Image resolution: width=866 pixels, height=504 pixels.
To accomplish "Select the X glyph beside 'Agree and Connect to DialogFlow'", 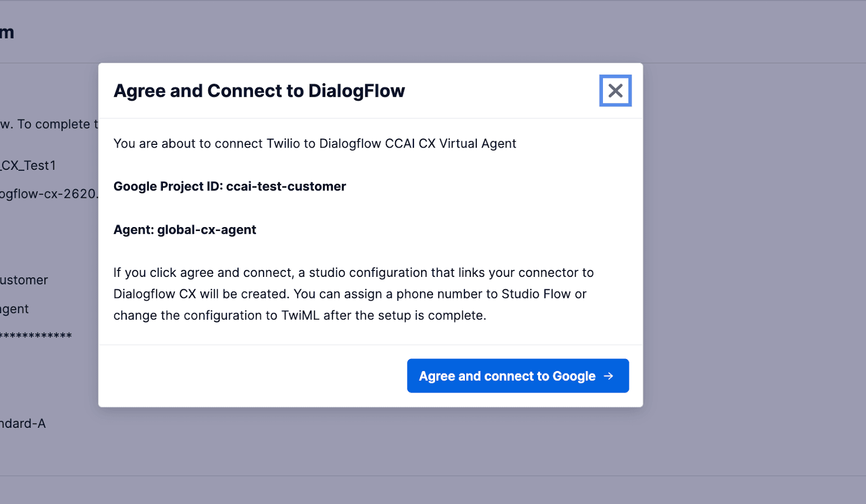I will point(615,91).
